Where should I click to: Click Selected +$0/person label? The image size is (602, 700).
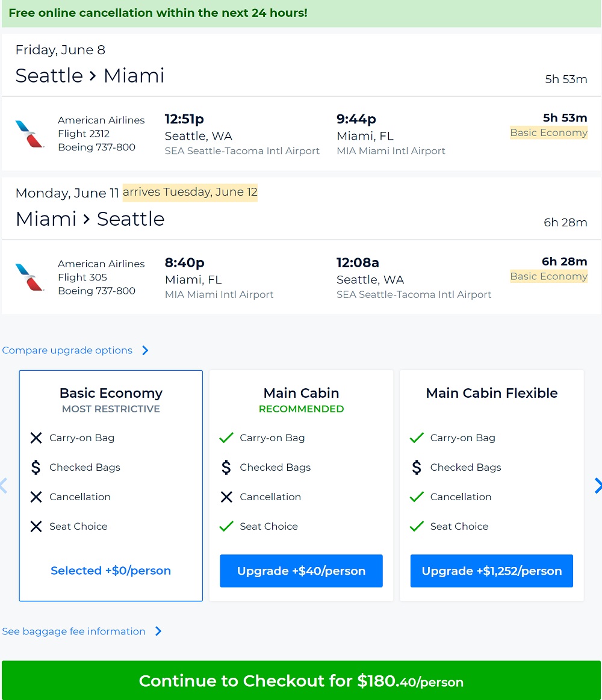click(111, 571)
